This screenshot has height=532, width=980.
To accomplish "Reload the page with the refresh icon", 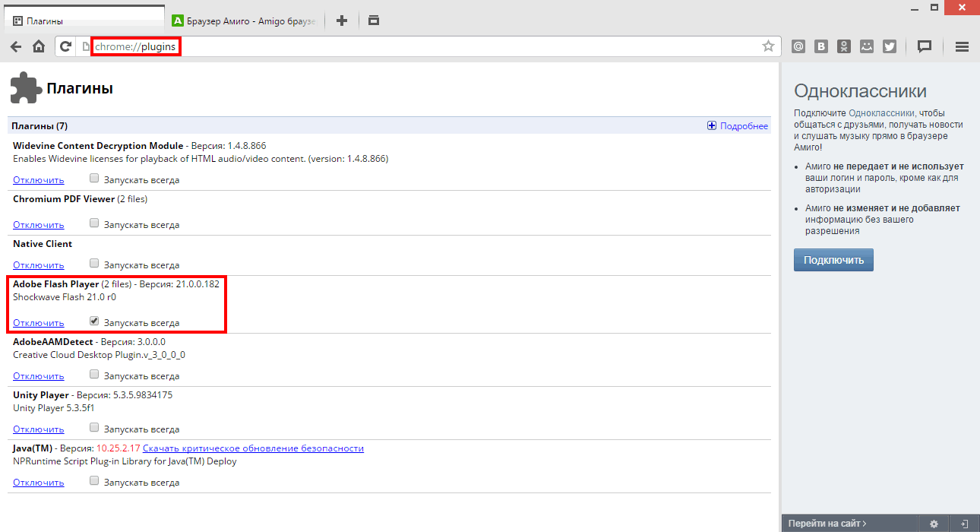I will click(66, 46).
